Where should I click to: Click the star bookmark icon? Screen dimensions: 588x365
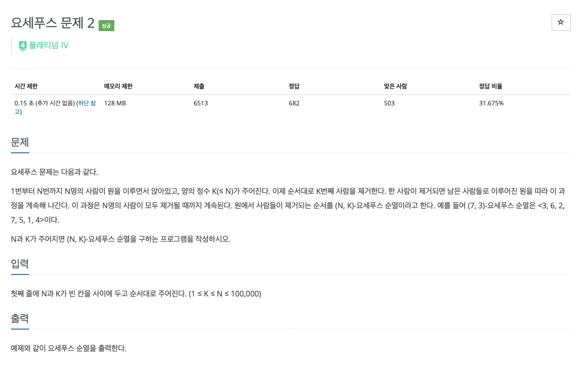(561, 22)
